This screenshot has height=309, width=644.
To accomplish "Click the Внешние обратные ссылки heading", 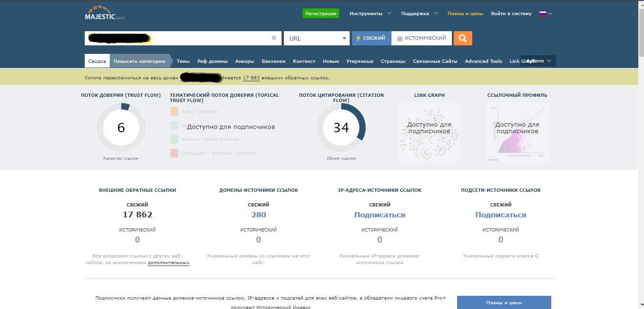I will (137, 190).
